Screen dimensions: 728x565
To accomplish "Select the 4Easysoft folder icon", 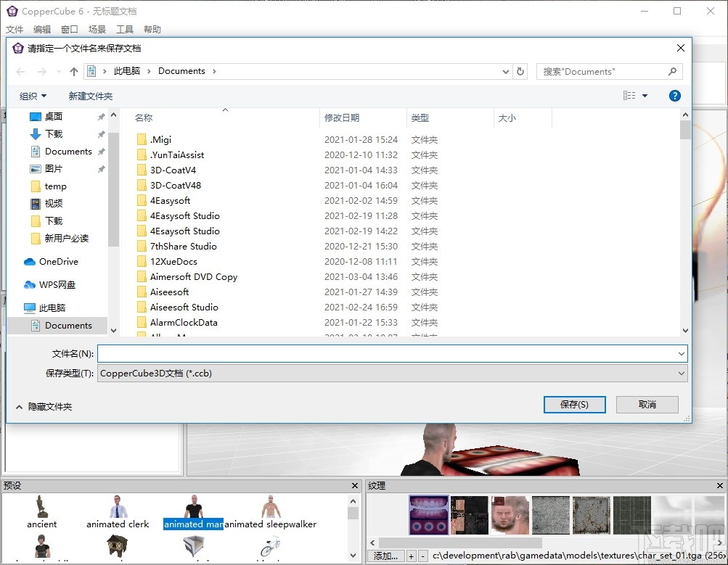I will pos(142,201).
